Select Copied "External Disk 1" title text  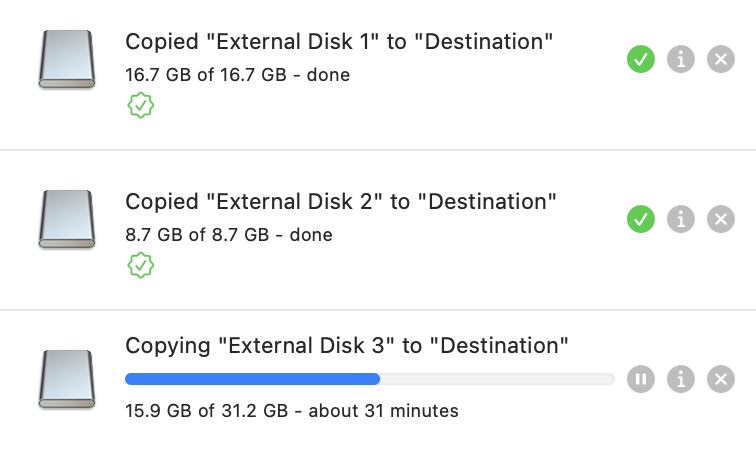[x=339, y=42]
